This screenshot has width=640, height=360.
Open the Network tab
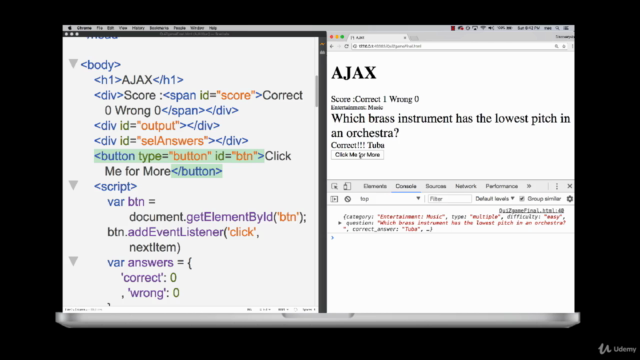[466, 186]
